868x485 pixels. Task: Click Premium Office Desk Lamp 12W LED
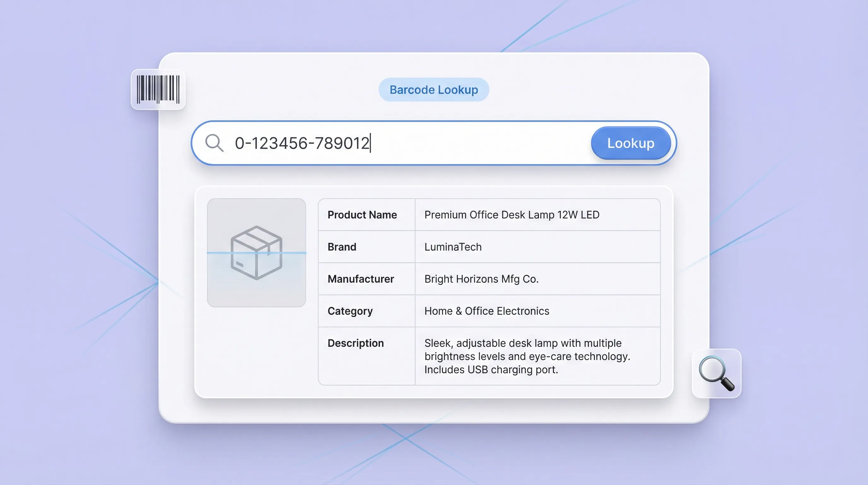512,215
